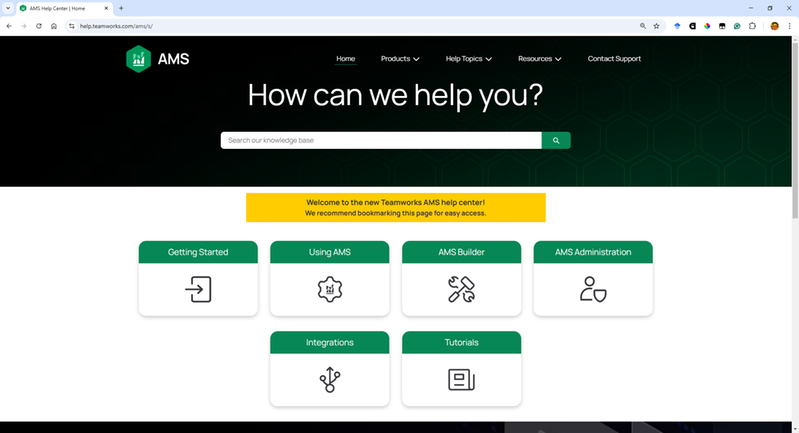This screenshot has width=799, height=433.
Task: Open the Using AMS card header
Action: [330, 252]
